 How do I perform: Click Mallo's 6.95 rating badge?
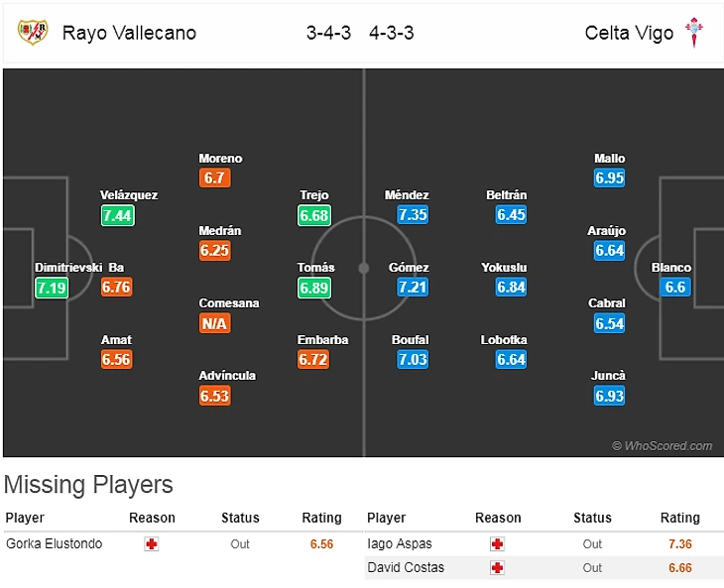click(x=610, y=178)
